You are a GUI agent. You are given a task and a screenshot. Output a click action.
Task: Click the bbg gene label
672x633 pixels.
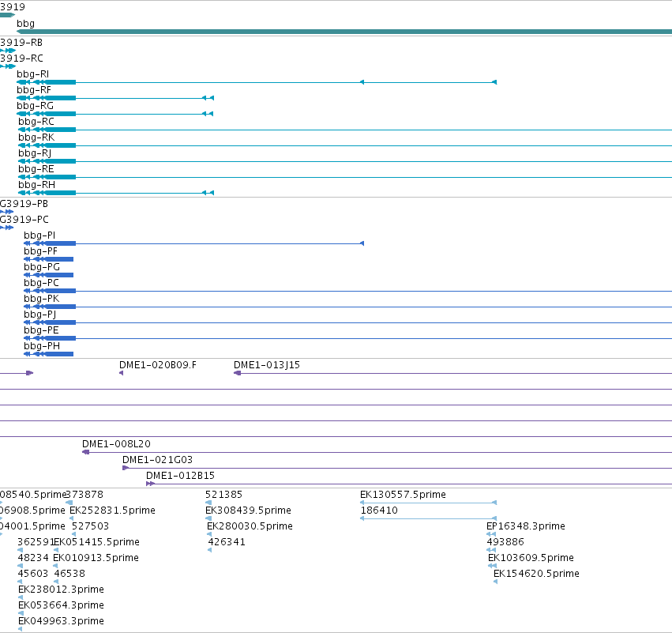pyautogui.click(x=25, y=24)
